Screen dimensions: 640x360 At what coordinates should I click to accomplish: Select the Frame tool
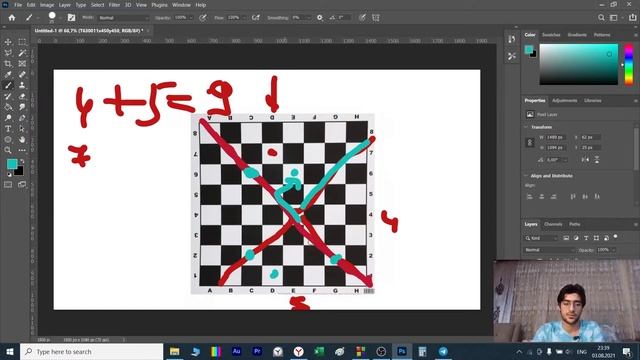[22, 64]
